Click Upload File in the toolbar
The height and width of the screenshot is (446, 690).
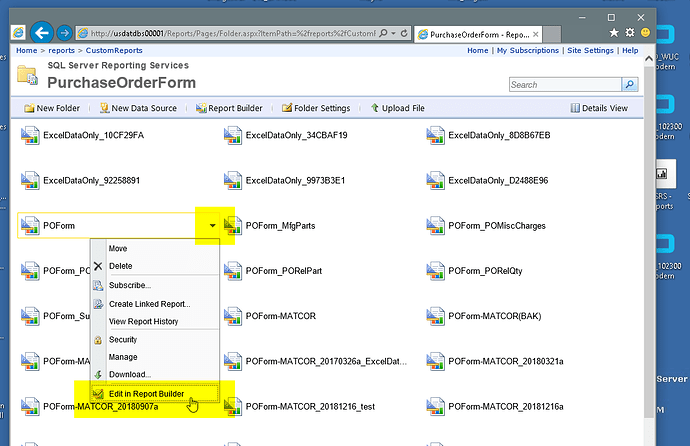click(398, 108)
